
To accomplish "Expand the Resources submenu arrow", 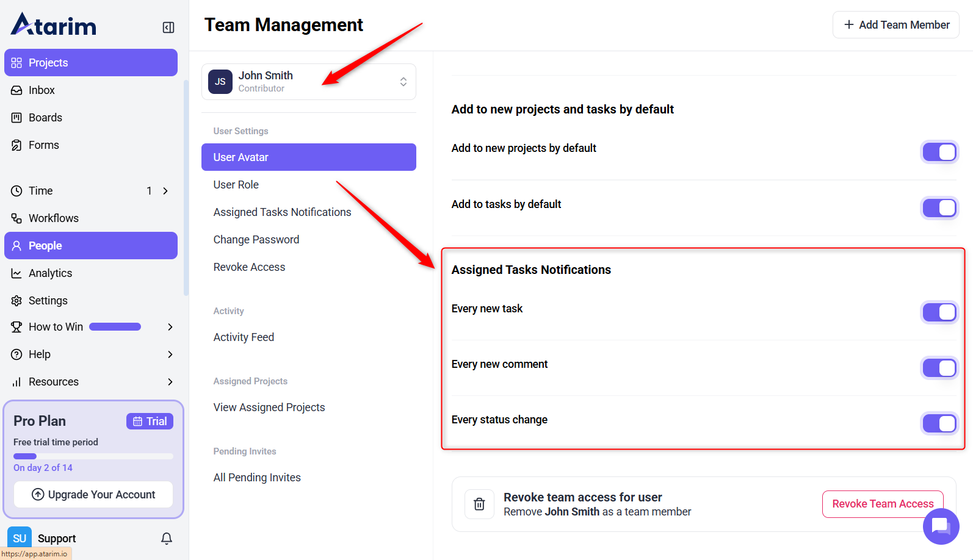I will pyautogui.click(x=170, y=382).
